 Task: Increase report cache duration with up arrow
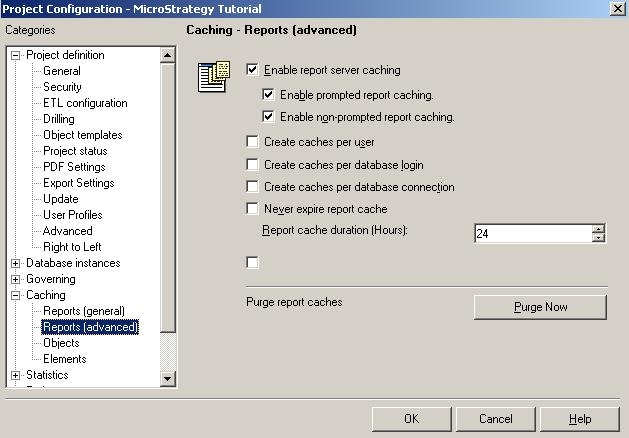coord(598,229)
